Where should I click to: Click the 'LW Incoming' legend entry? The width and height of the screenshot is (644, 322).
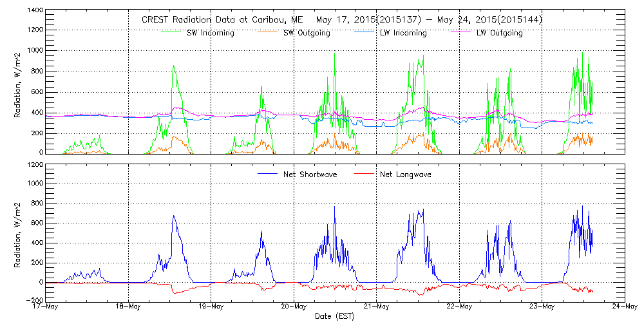pyautogui.click(x=403, y=33)
